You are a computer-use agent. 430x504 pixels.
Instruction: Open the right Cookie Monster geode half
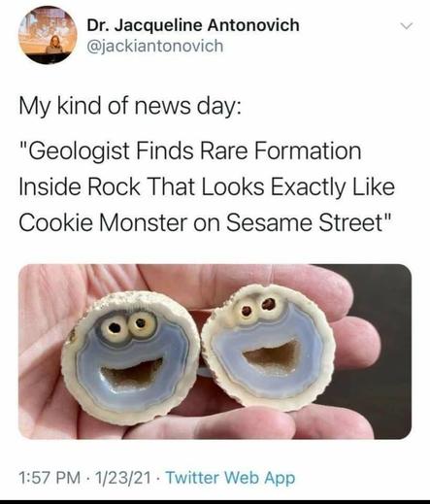(x=267, y=348)
